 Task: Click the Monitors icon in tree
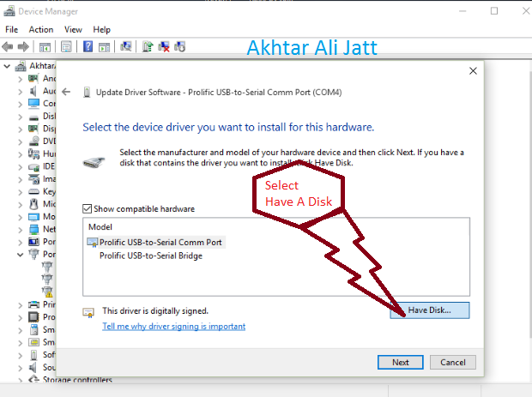pyautogui.click(x=33, y=217)
